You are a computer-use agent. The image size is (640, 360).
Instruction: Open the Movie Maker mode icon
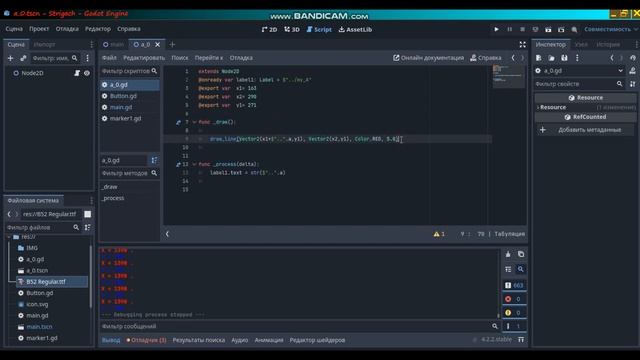click(574, 29)
